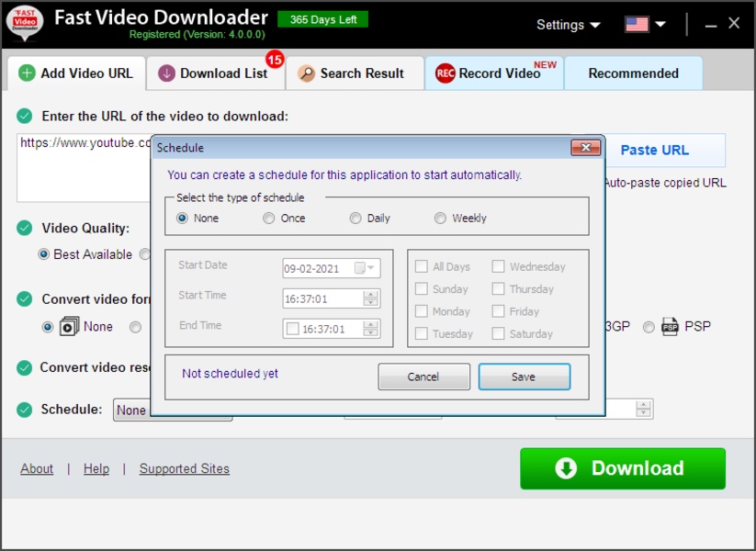Expand the Start Date picker dropdown
The height and width of the screenshot is (551, 756).
pyautogui.click(x=371, y=269)
